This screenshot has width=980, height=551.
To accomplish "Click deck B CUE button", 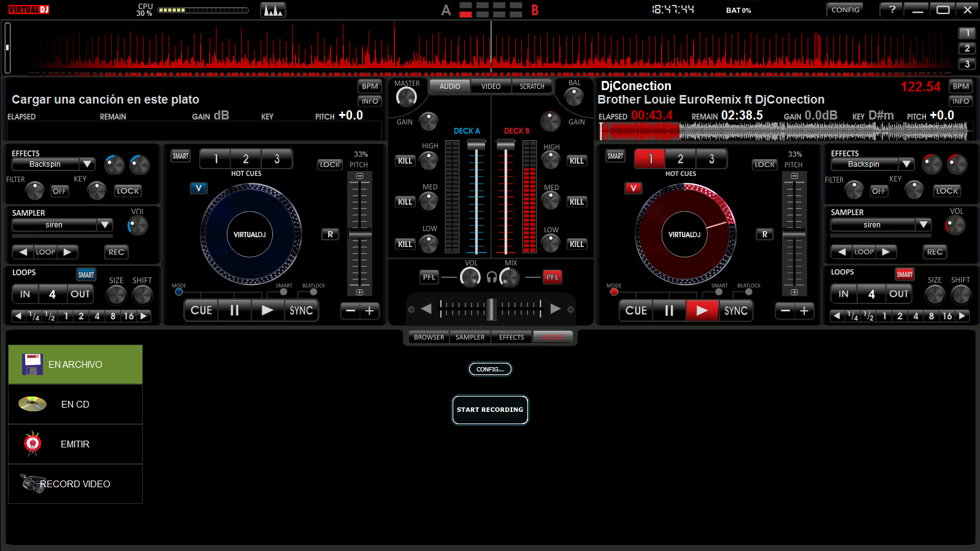I will coord(636,311).
